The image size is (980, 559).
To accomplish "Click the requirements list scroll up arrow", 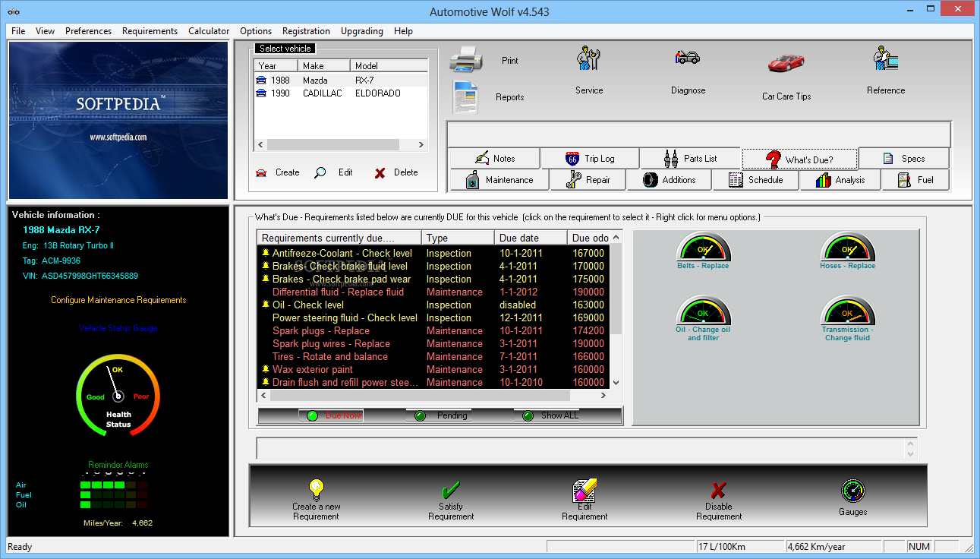I will click(616, 238).
